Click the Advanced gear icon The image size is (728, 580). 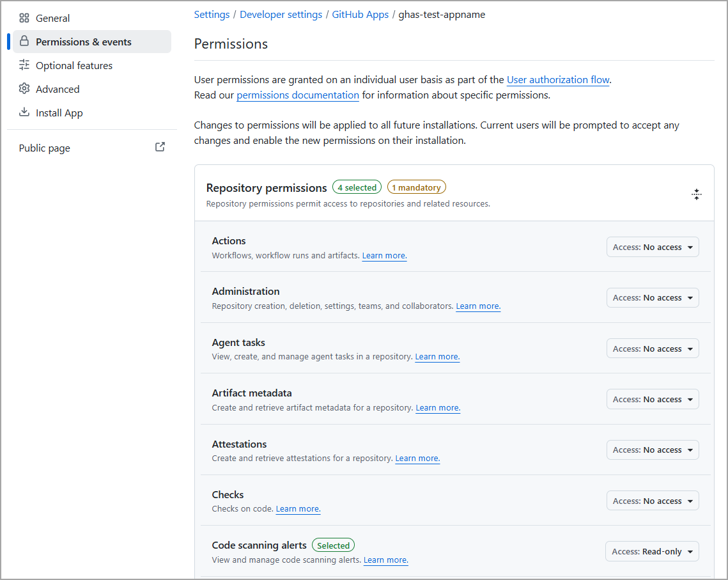pyautogui.click(x=24, y=89)
